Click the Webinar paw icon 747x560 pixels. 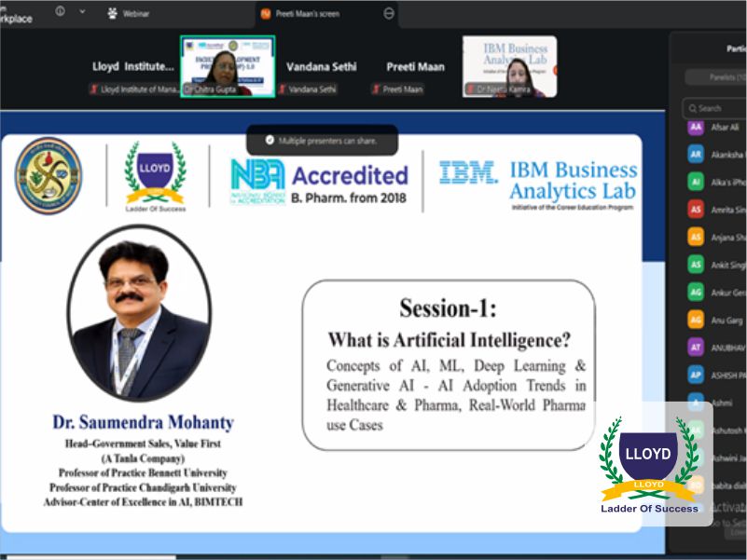pyautogui.click(x=113, y=13)
